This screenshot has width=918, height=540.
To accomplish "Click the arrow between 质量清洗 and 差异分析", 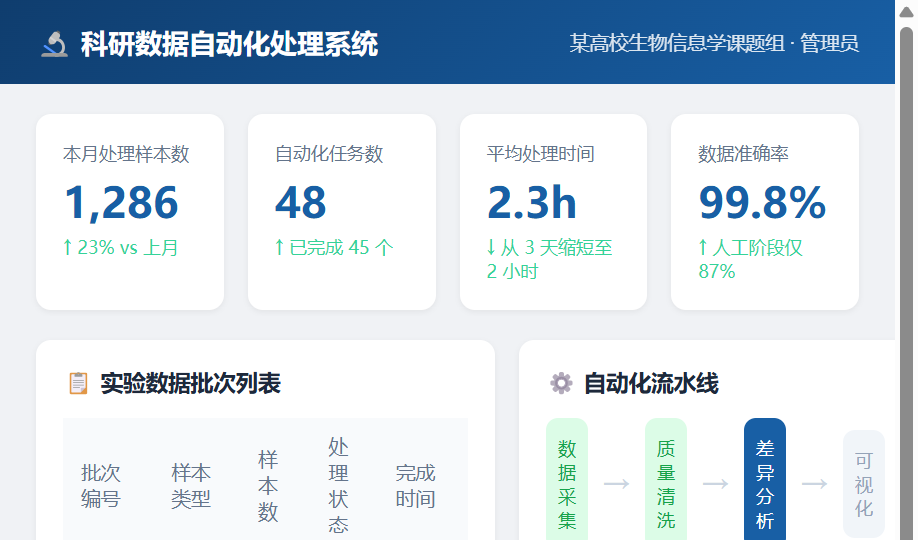I will coord(715,484).
